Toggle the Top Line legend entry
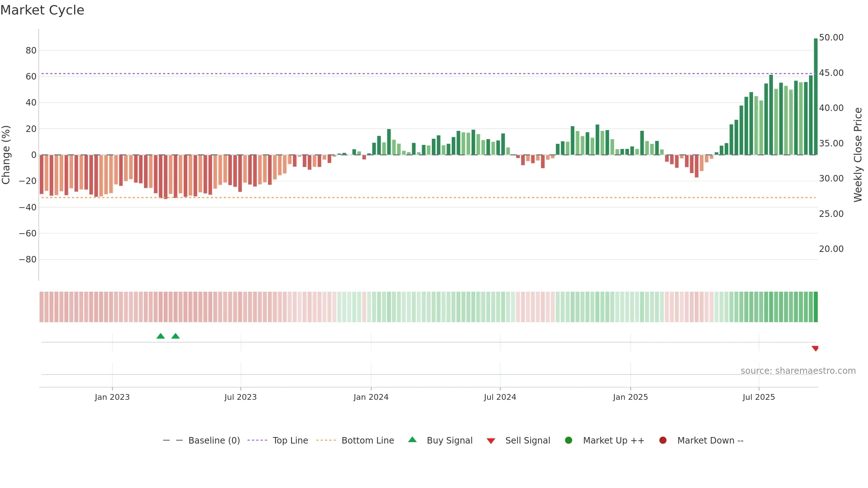868x488 pixels. pyautogui.click(x=278, y=440)
